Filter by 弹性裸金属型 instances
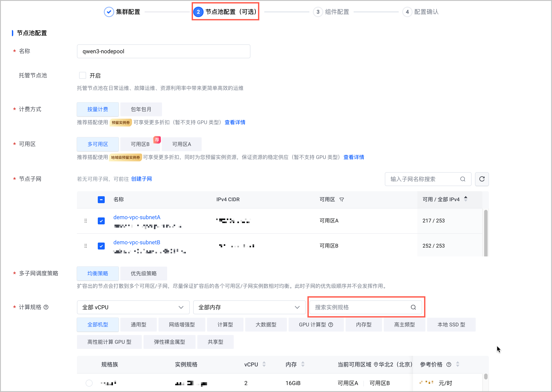The width and height of the screenshot is (552, 392). (x=169, y=342)
